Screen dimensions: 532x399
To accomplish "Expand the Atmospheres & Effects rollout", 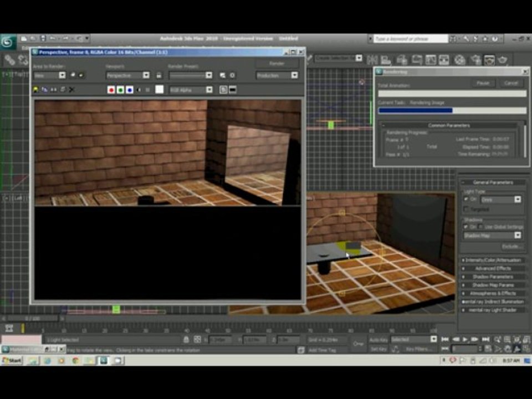I will click(x=493, y=294).
